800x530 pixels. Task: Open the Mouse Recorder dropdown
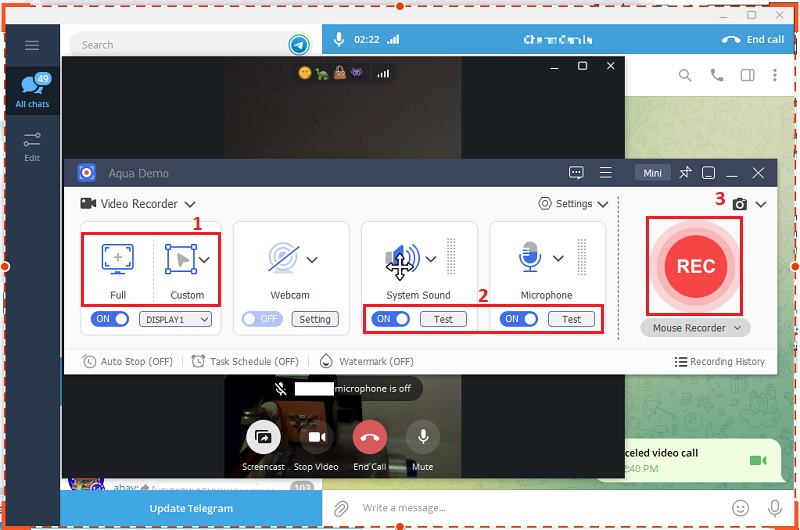click(695, 328)
